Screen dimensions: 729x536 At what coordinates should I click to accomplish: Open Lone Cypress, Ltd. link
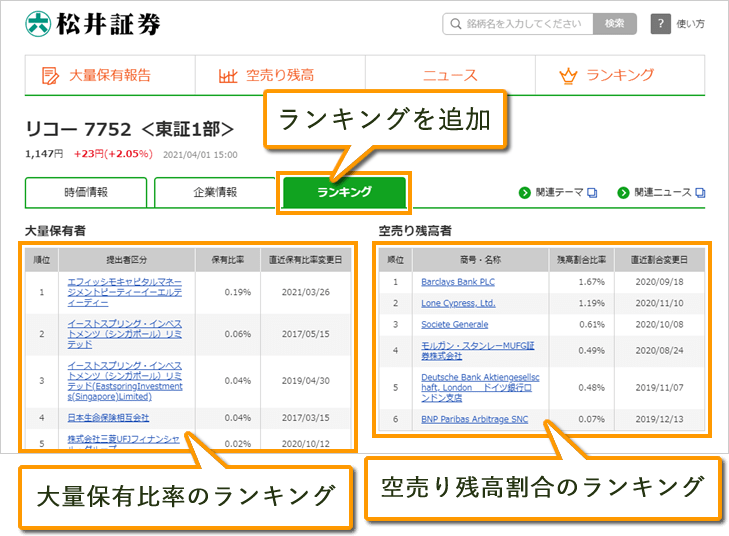click(x=458, y=303)
